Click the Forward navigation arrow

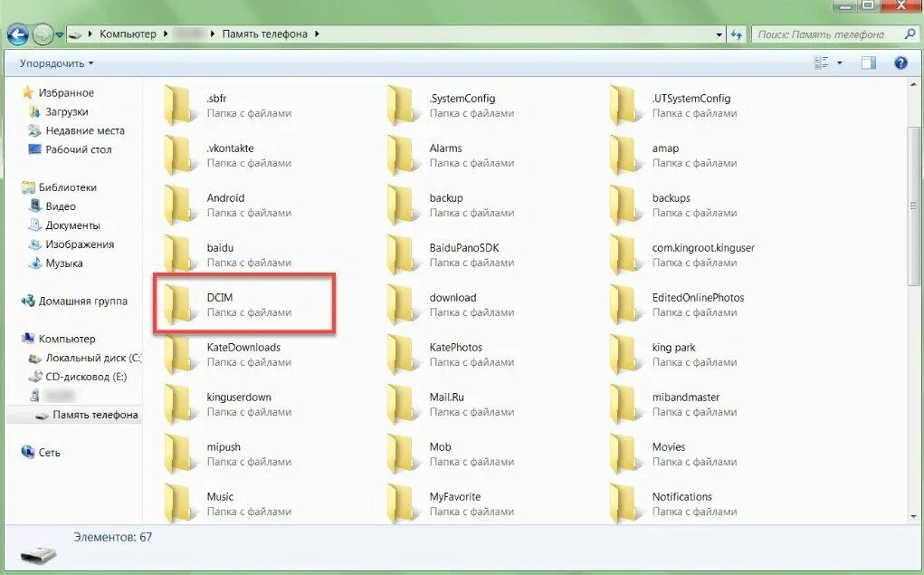[43, 34]
